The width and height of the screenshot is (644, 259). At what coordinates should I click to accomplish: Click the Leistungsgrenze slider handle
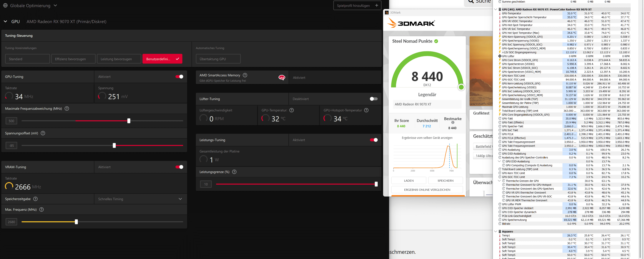pos(376,184)
